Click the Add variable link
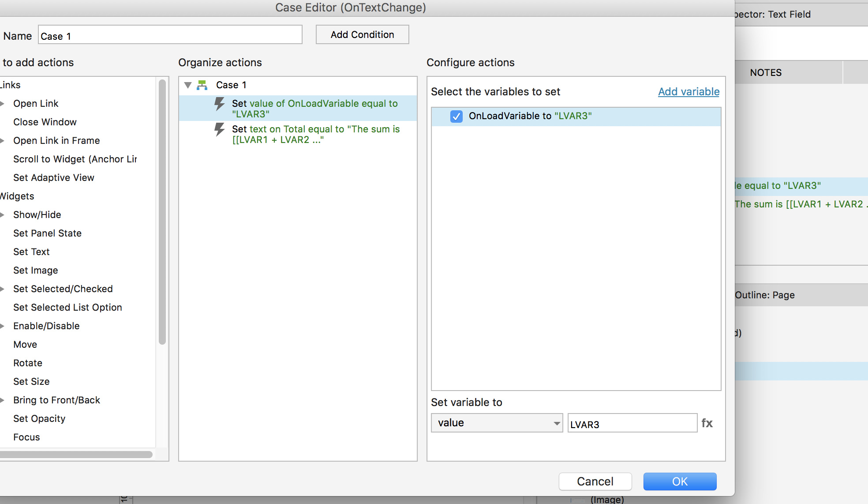 [688, 92]
